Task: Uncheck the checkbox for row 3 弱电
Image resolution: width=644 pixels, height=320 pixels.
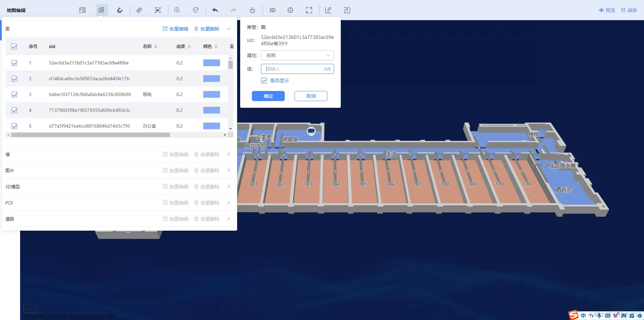Action: click(14, 95)
